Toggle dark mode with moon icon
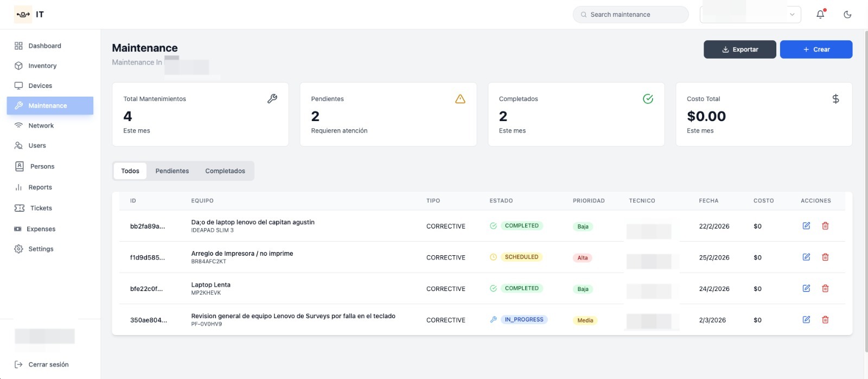The width and height of the screenshot is (868, 379). [847, 15]
